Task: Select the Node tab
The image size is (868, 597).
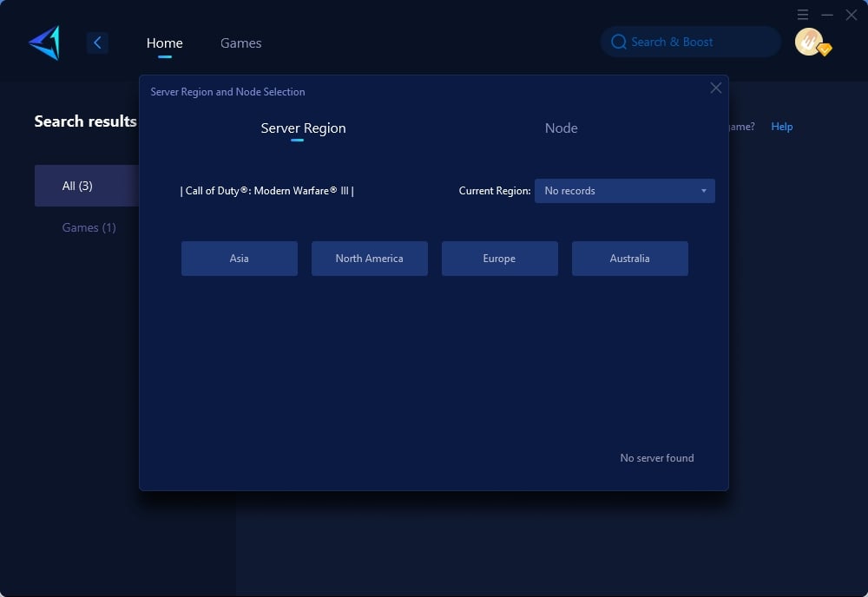Action: click(562, 128)
